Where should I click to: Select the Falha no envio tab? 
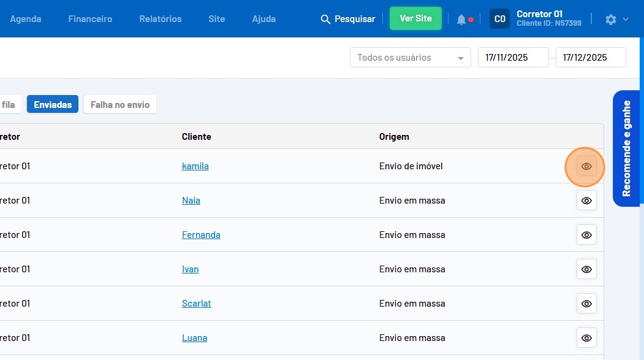point(120,105)
